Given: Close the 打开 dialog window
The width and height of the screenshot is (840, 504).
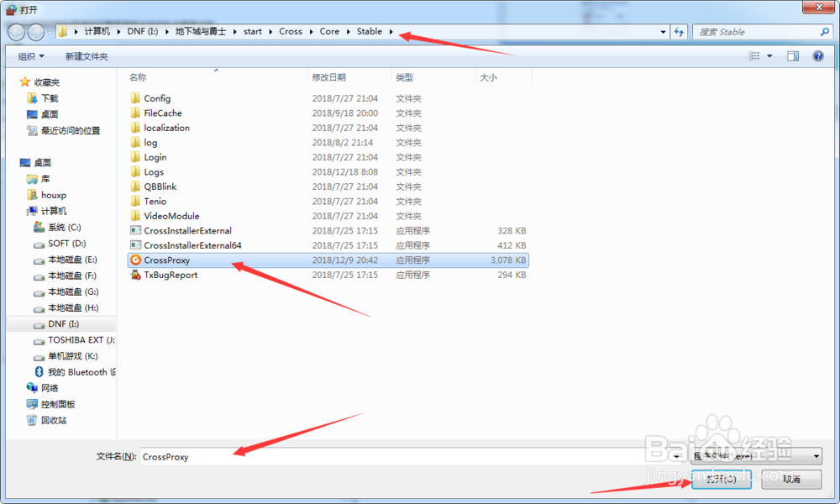Looking at the screenshot, I should click(818, 7).
